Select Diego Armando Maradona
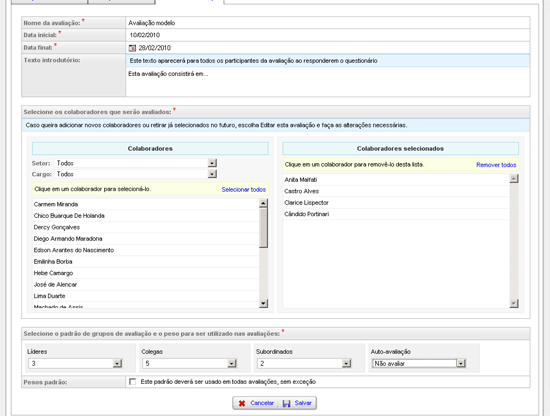Viewport: 550px width, 416px height. [x=146, y=239]
